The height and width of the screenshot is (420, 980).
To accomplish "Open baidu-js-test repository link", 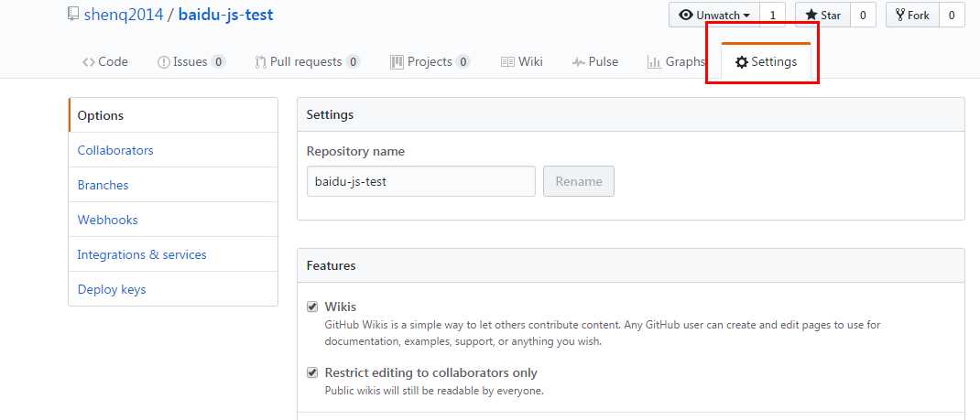I will point(225,15).
